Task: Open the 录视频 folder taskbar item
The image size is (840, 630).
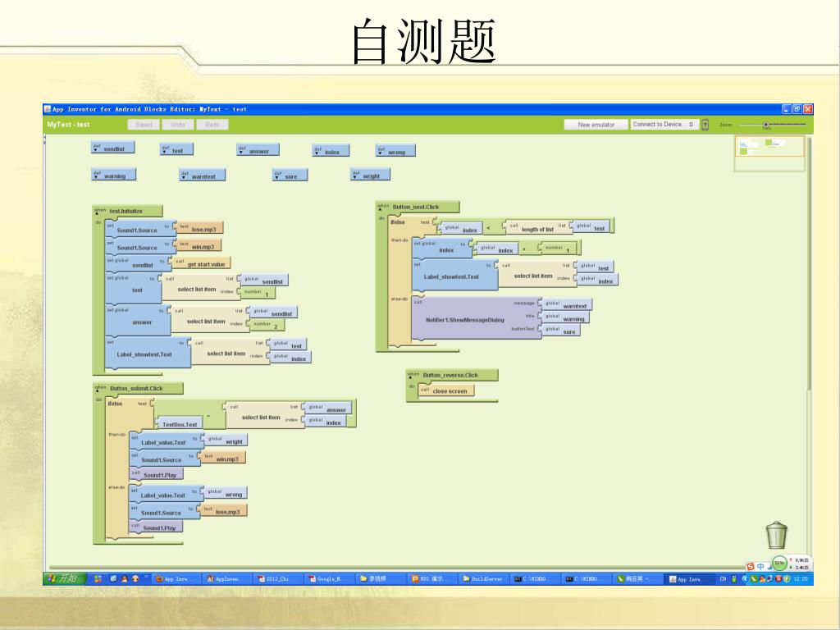Action: (381, 578)
